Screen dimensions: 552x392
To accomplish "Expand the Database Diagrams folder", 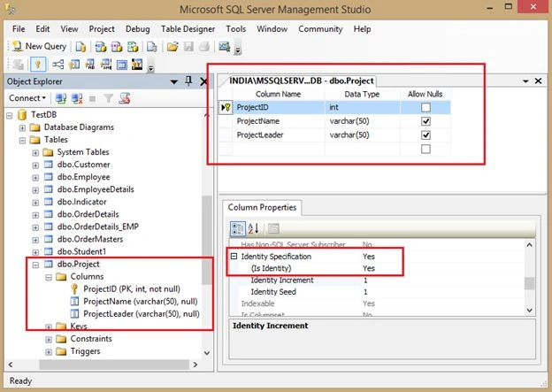I will [22, 127].
